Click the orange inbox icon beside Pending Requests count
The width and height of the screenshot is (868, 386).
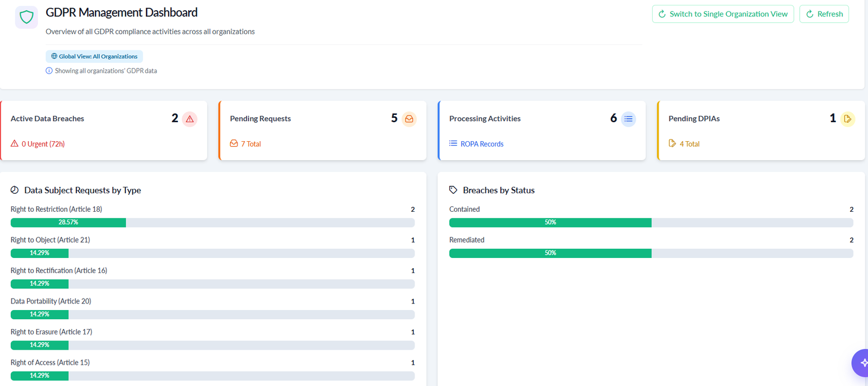click(409, 119)
